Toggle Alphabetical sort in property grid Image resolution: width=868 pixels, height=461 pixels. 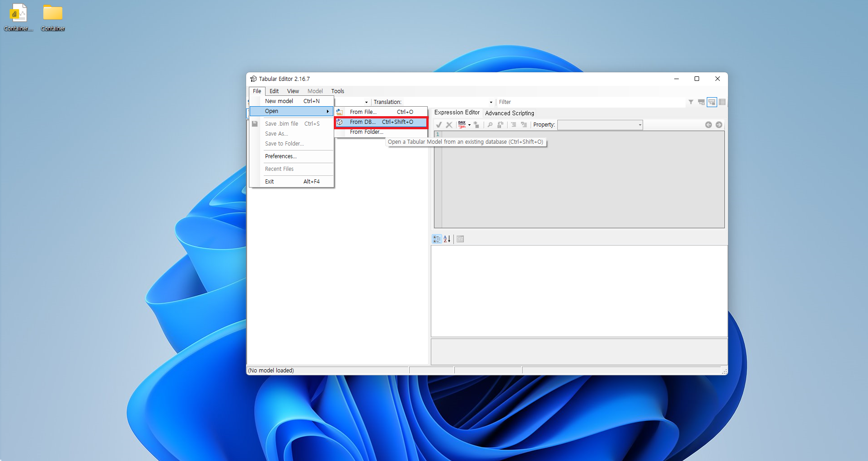447,239
